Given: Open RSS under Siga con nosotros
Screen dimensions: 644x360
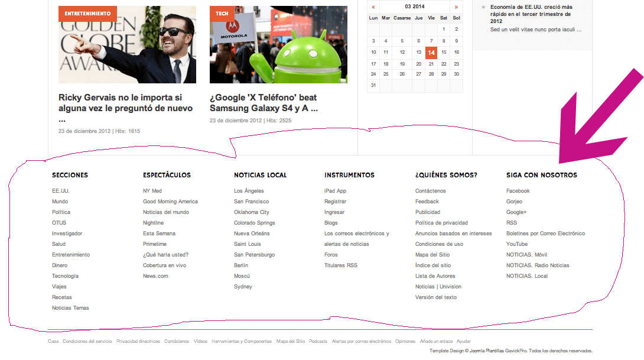Looking at the screenshot, I should point(512,223).
